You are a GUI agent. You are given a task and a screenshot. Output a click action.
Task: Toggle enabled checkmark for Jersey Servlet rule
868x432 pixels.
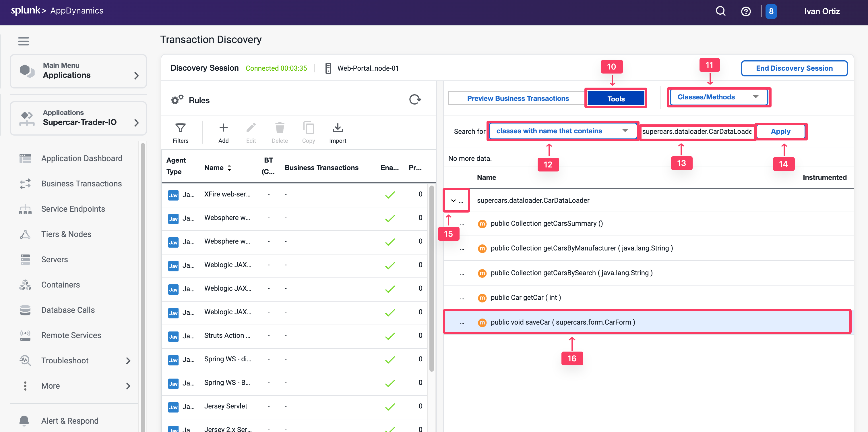click(390, 407)
